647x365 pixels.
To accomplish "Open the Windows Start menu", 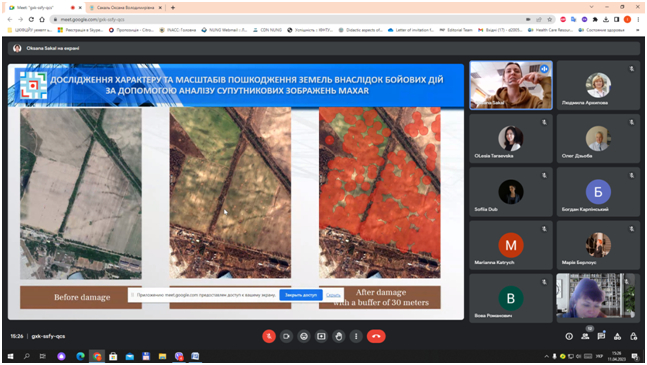I will click(x=10, y=356).
